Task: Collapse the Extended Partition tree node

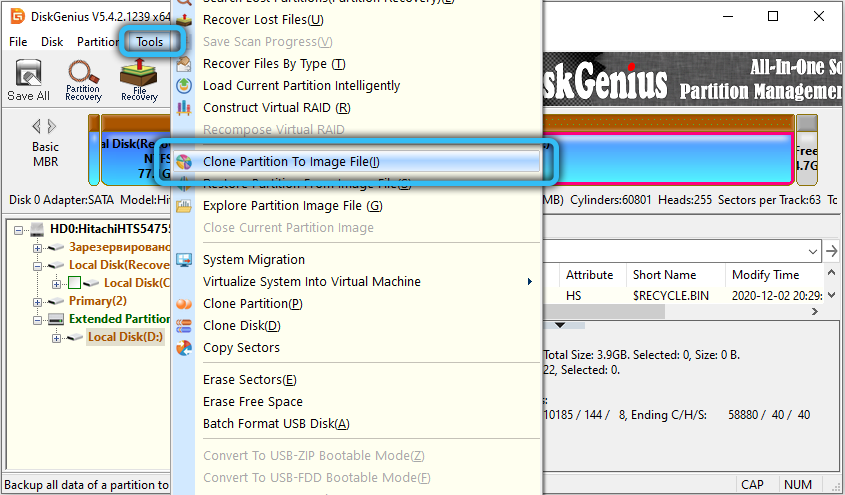Action: [x=38, y=319]
